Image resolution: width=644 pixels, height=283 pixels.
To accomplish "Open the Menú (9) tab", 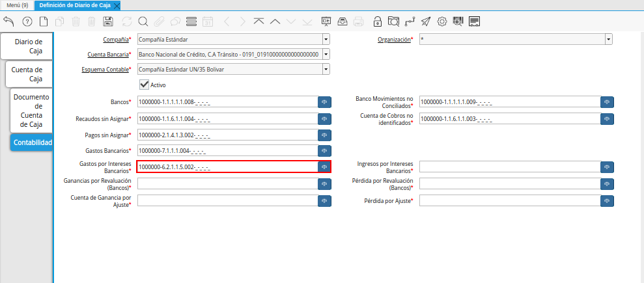I will coord(17,5).
